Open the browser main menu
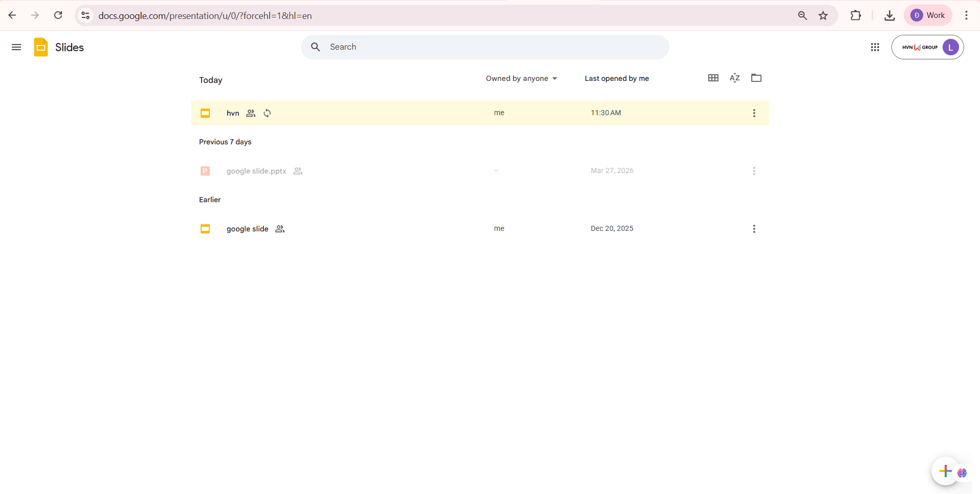The height and width of the screenshot is (494, 980). click(966, 15)
